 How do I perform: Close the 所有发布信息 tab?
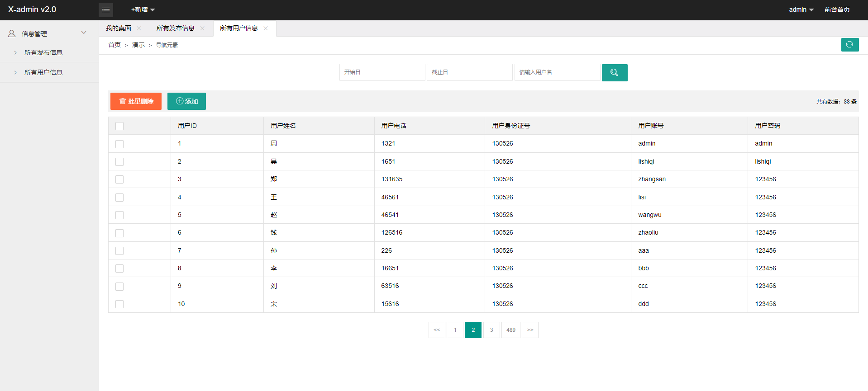202,28
